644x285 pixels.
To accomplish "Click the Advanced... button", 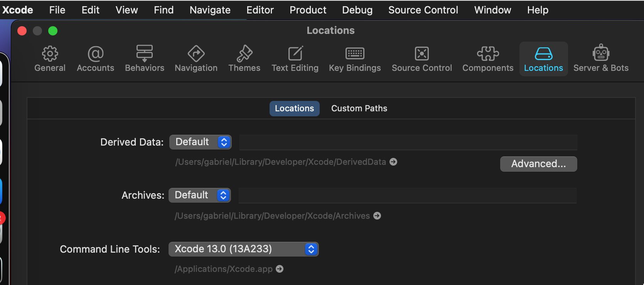I will 538,164.
